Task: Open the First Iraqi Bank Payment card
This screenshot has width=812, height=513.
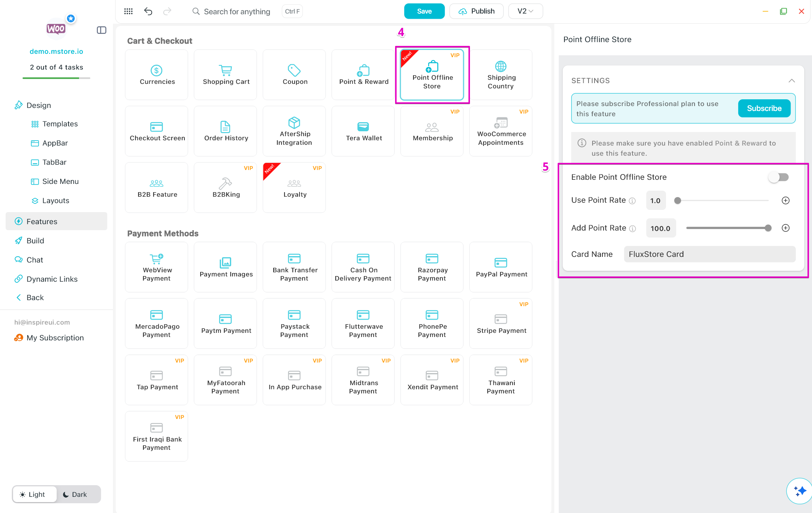Action: [x=157, y=436]
